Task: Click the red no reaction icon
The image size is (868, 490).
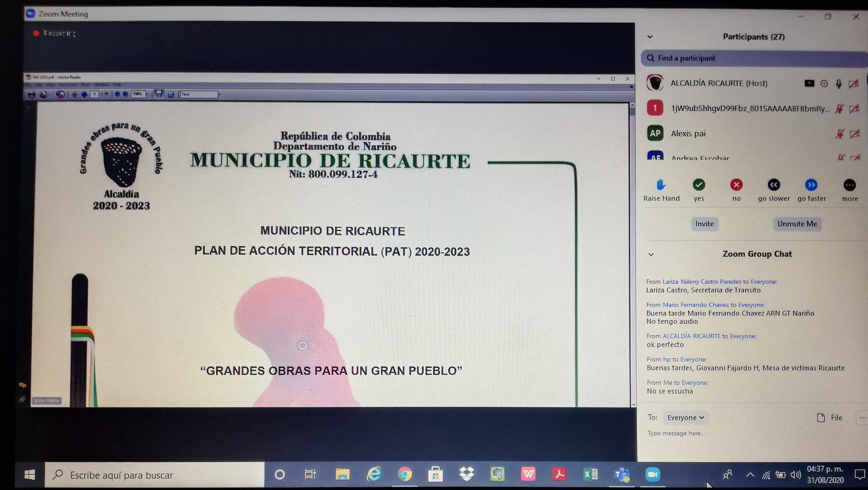Action: click(736, 185)
